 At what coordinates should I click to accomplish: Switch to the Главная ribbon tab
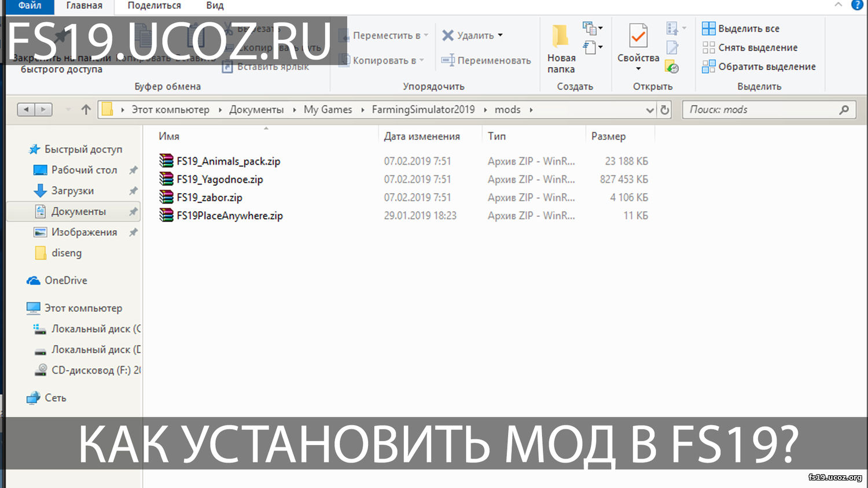(84, 6)
